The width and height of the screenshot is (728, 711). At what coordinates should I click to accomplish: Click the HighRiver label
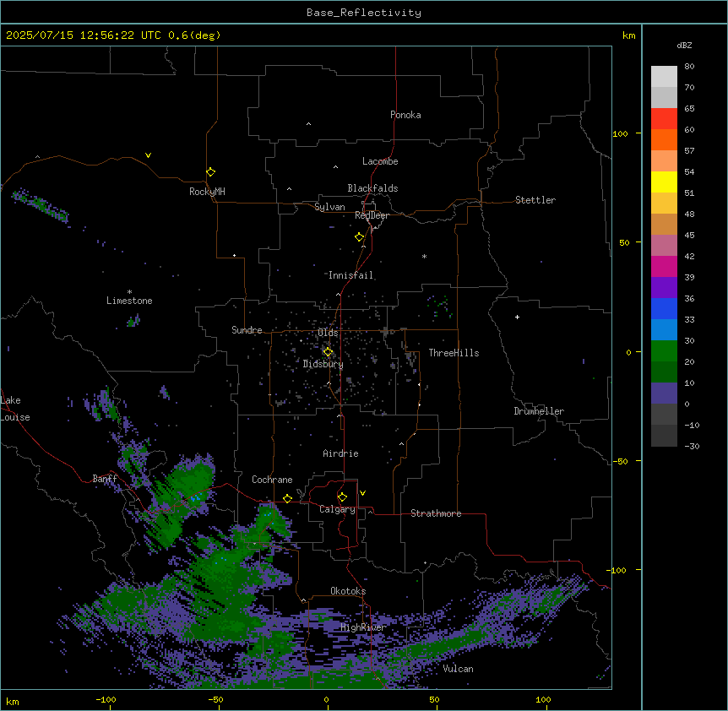363,627
